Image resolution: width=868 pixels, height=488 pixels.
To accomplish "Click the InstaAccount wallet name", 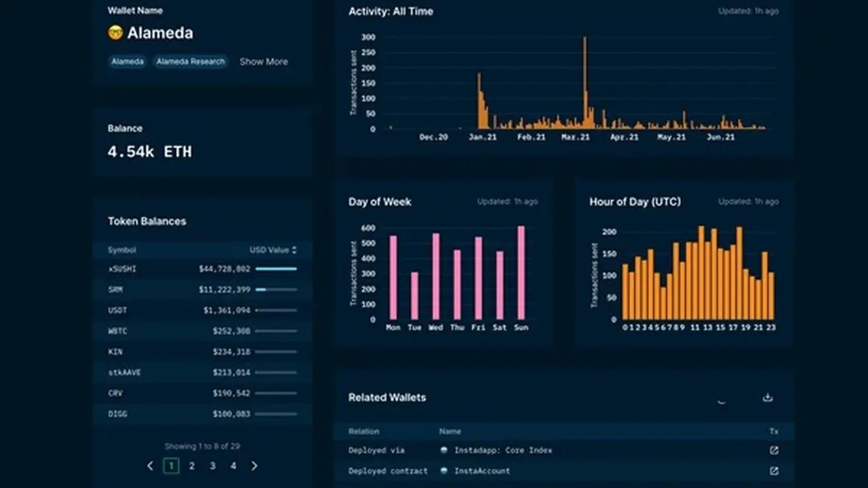I will pyautogui.click(x=482, y=471).
